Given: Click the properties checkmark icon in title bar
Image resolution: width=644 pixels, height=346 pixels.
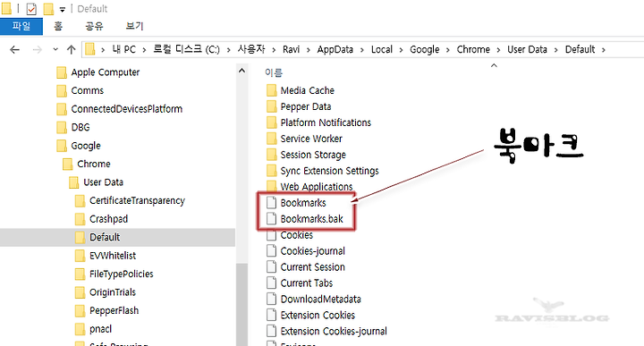Looking at the screenshot, I should click(31, 9).
